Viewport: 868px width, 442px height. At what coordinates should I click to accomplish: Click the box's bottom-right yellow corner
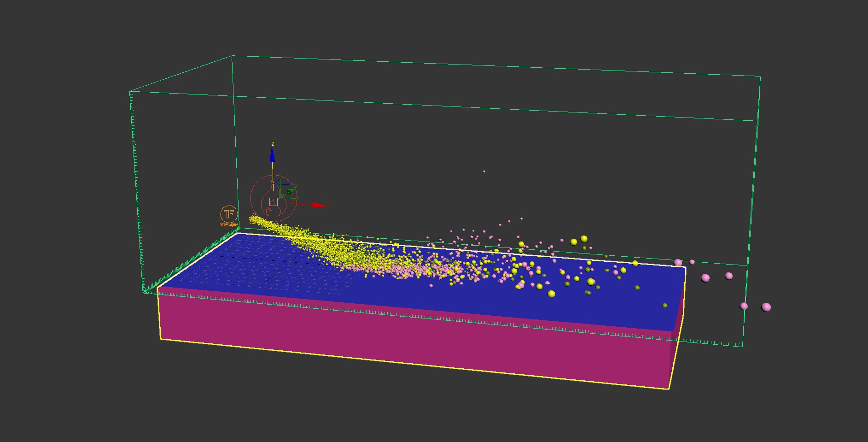(x=669, y=389)
